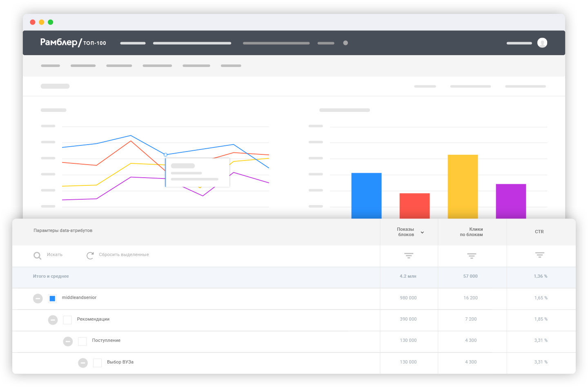This screenshot has width=588, height=388.
Task: Collapse the Поступление row
Action: (68, 341)
